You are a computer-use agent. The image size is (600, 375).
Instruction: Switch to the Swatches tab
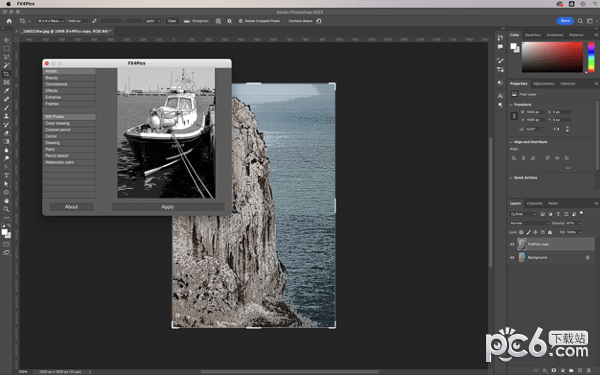(x=533, y=35)
